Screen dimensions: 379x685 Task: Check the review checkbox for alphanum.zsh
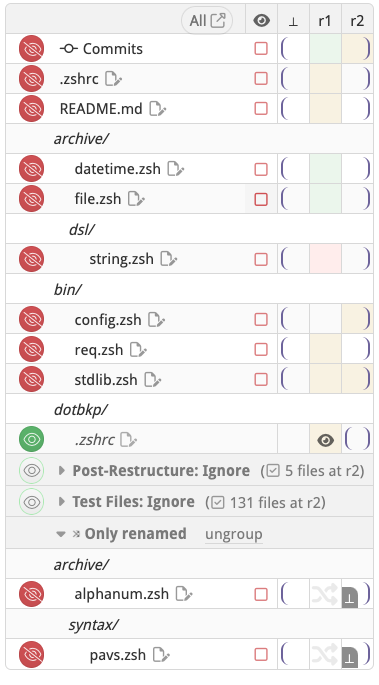point(261,594)
